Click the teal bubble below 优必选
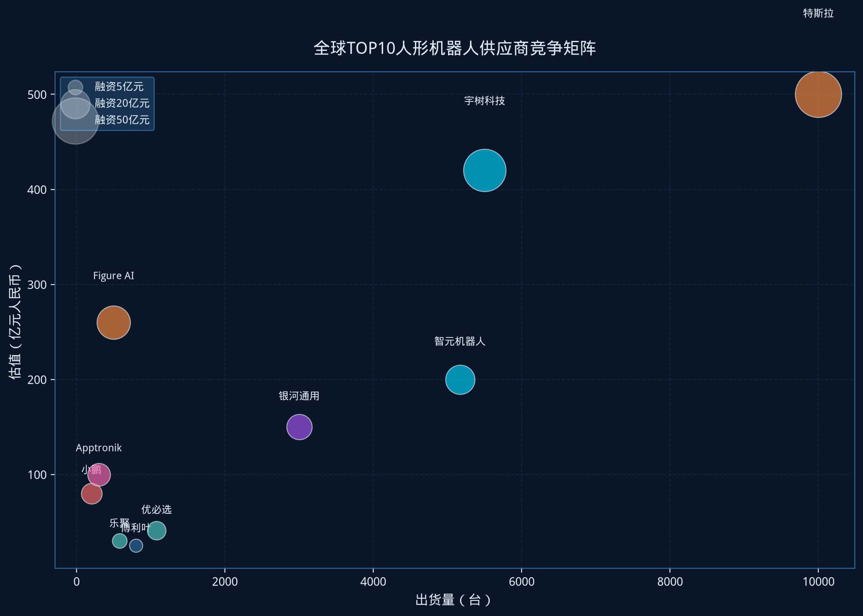The width and height of the screenshot is (863, 616). click(157, 530)
